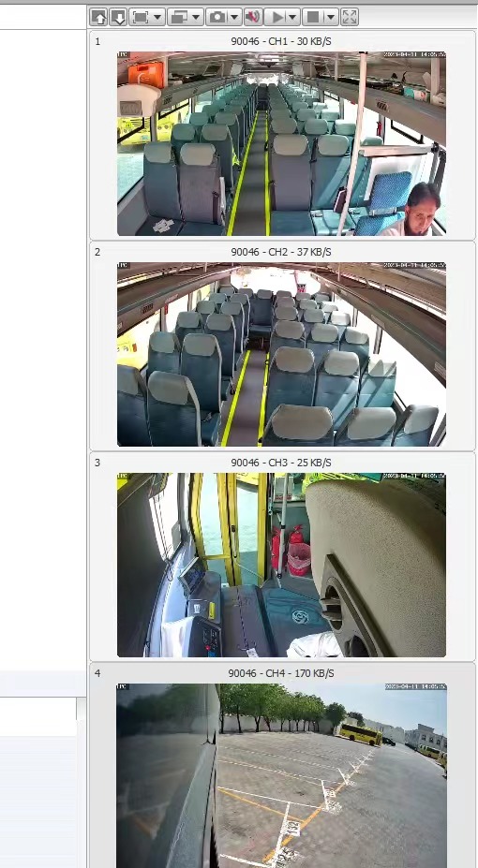Select the CH1 interior camera feed
Screen dimensions: 478x868
coord(281,144)
